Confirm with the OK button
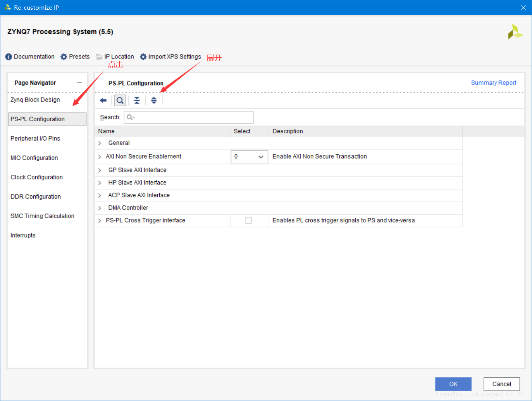The width and height of the screenshot is (532, 401). pos(453,384)
